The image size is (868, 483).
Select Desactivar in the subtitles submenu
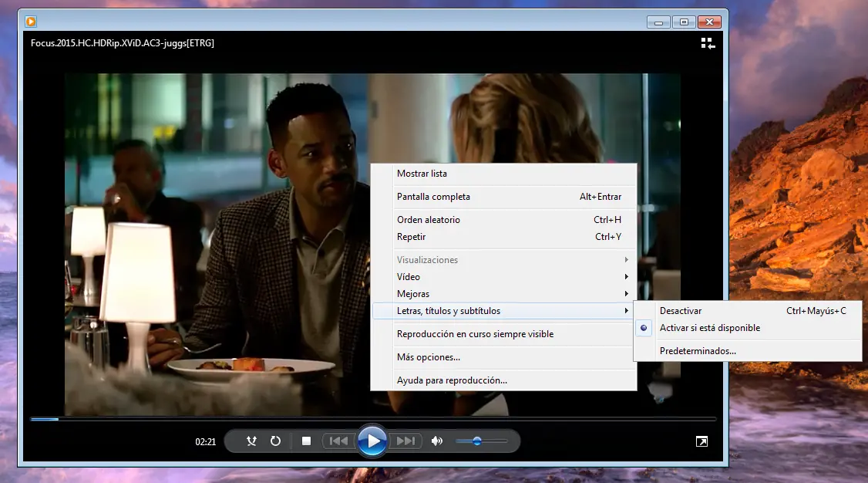pyautogui.click(x=748, y=311)
